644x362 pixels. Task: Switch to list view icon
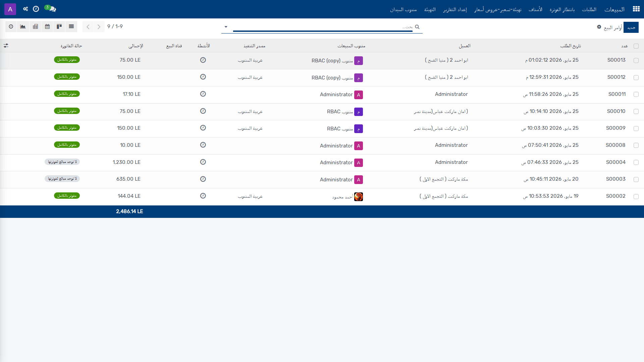coord(71,26)
